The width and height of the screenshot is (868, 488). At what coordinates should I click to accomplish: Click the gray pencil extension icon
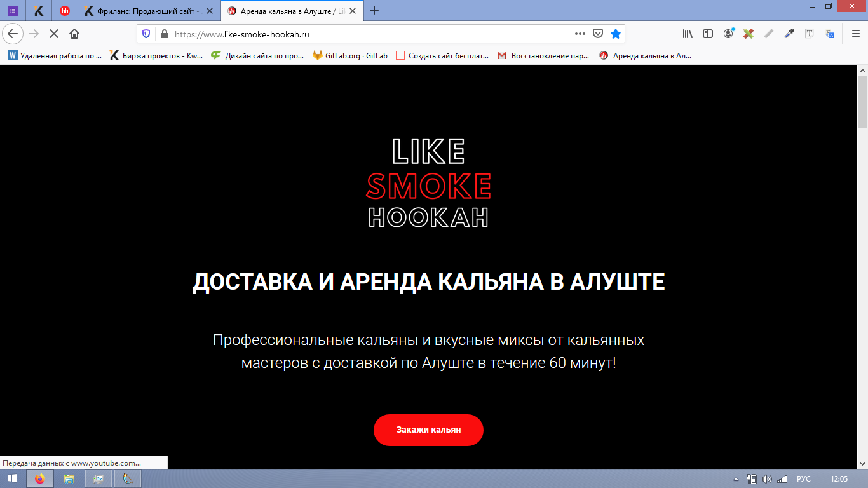(769, 34)
